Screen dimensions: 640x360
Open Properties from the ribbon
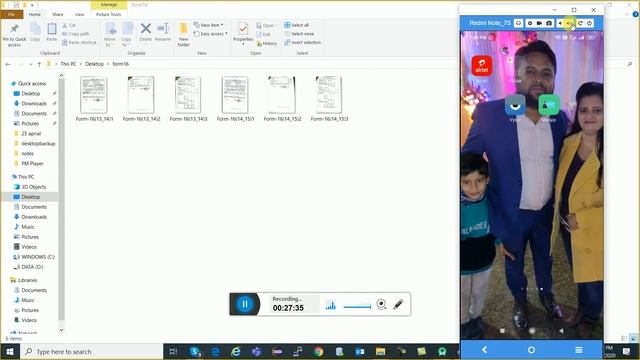pyautogui.click(x=243, y=33)
